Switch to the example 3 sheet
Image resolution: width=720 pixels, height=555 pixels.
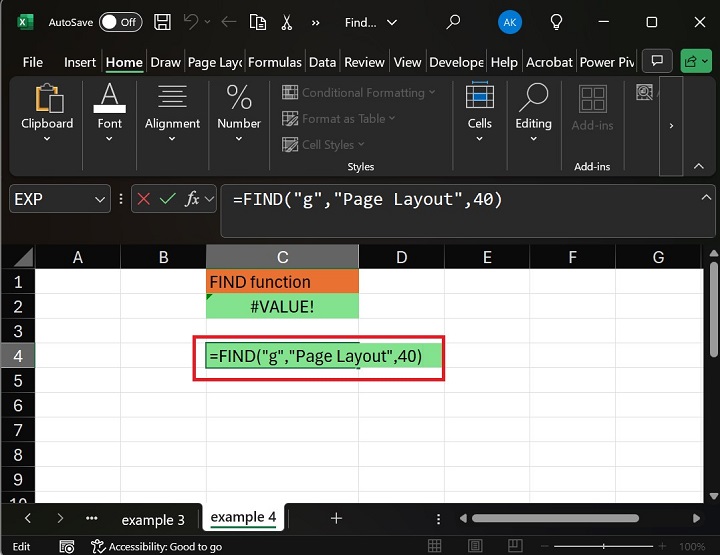153,519
